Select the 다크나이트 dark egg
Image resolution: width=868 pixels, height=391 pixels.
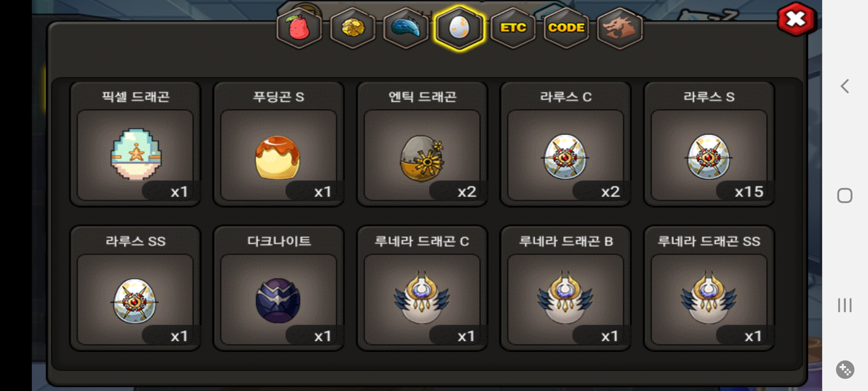pyautogui.click(x=278, y=288)
